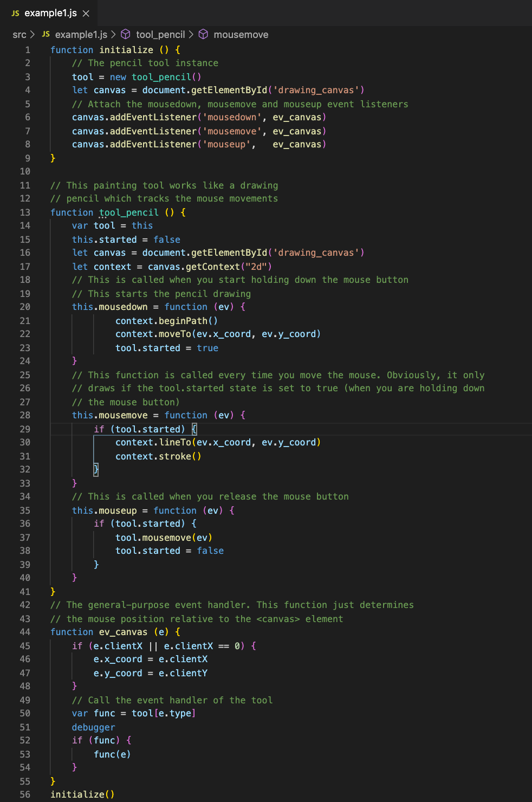The image size is (532, 802).
Task: Open the src breadcrumb folder
Action: coord(20,35)
